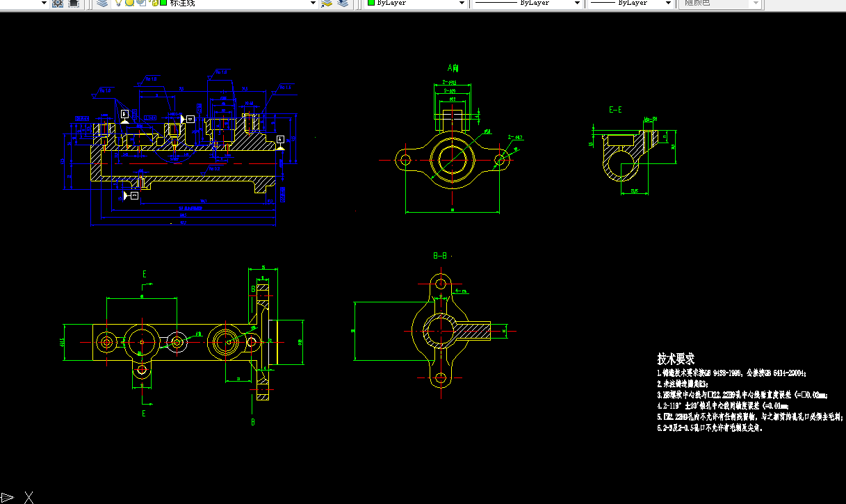Expand the 标注线 layer dropdown
The width and height of the screenshot is (846, 504).
coord(313,3)
